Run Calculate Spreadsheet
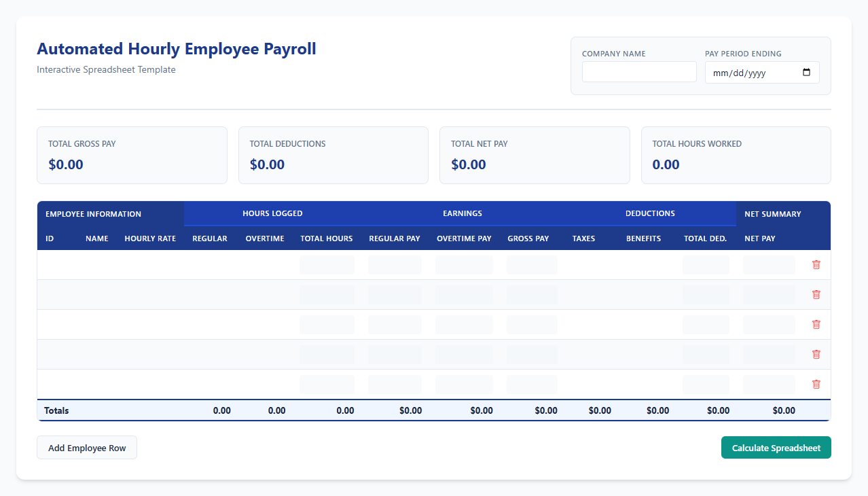This screenshot has width=868, height=496. coord(776,448)
